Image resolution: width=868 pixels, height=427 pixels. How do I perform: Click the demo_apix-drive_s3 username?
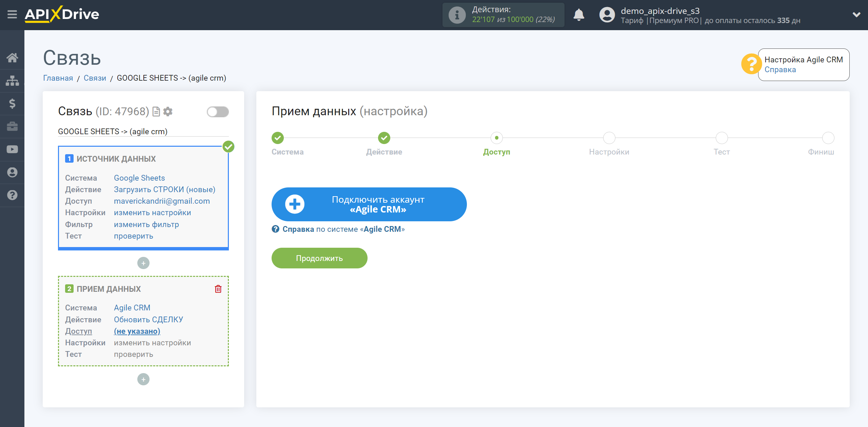(x=660, y=11)
